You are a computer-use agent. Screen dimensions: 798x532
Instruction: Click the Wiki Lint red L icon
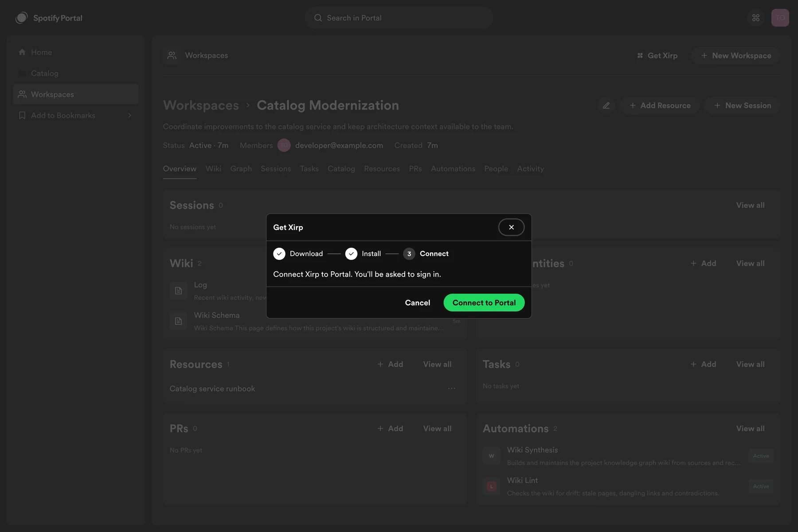492,486
